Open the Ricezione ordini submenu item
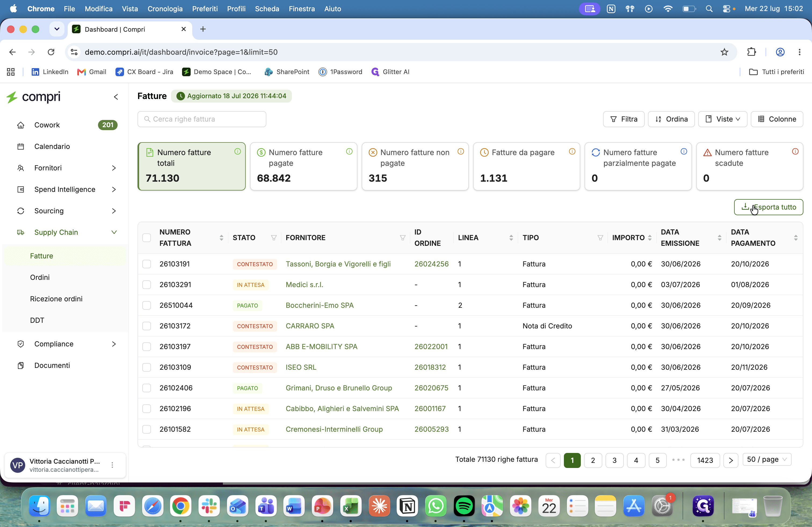 click(x=56, y=299)
